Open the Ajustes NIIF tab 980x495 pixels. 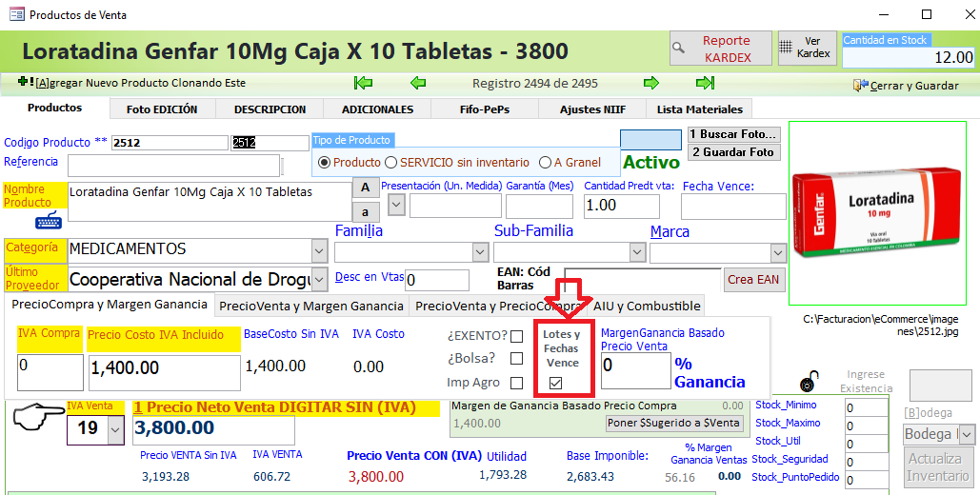click(592, 109)
